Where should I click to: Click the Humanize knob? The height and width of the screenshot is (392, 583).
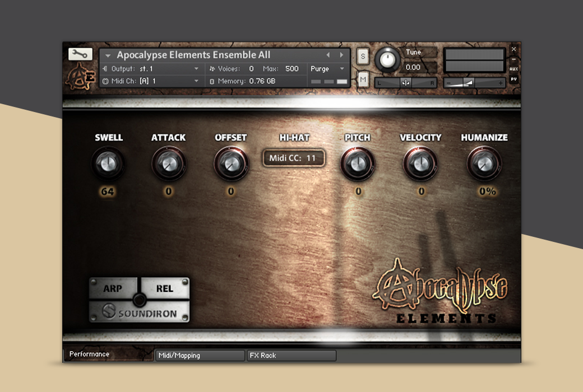tap(484, 164)
